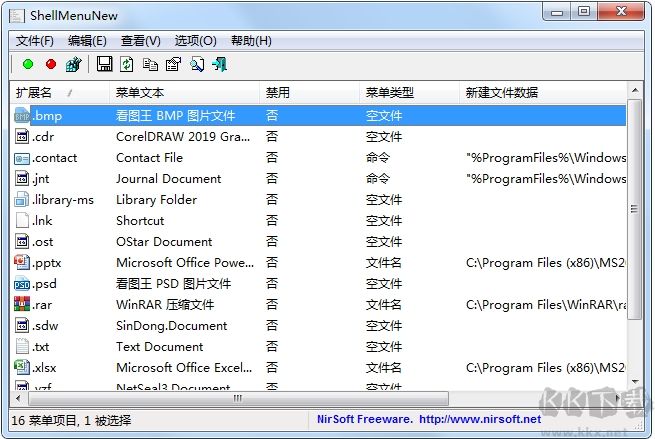The width and height of the screenshot is (655, 439).
Task: Click the .pptx PowerPoint icon
Action: (x=22, y=262)
